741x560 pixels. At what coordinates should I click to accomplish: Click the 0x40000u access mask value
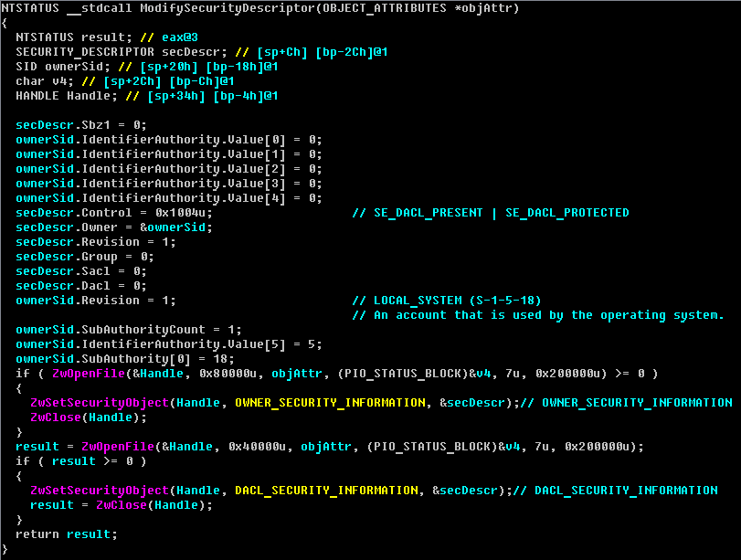pyautogui.click(x=257, y=447)
